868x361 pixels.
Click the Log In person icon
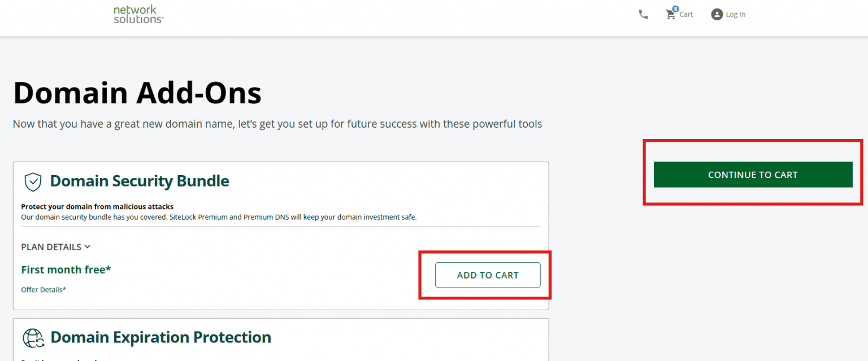tap(716, 14)
